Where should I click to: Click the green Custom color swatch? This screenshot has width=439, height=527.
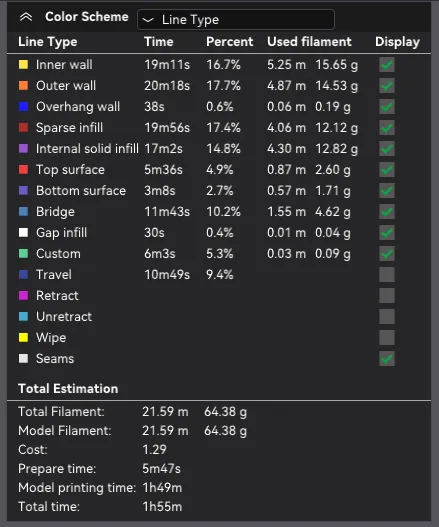tap(24, 253)
